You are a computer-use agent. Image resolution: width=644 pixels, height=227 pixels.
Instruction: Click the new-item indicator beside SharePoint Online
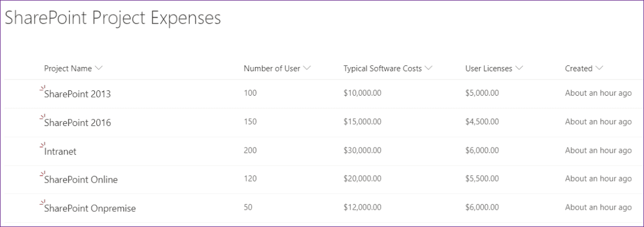[x=42, y=174]
